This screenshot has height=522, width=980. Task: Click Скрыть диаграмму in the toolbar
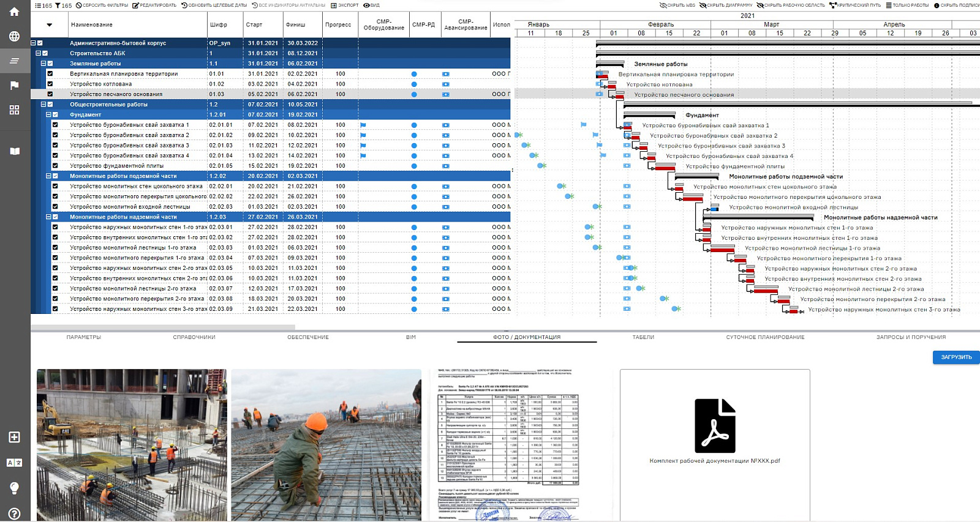coord(726,6)
